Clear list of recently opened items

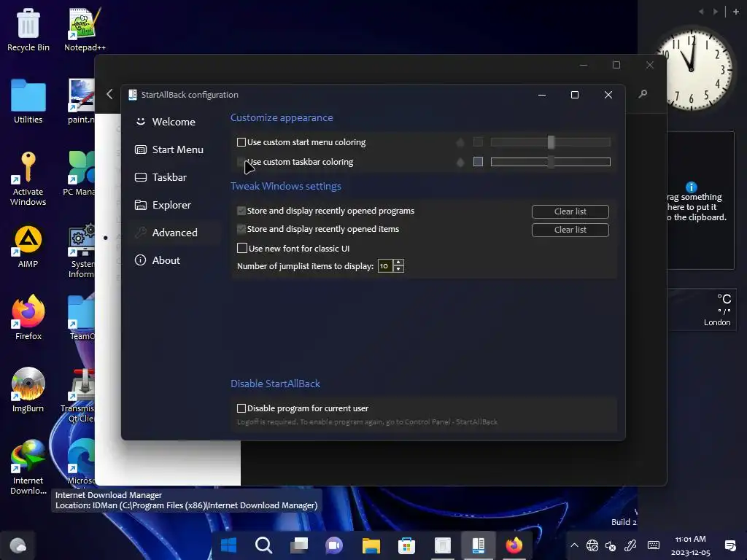[570, 230]
